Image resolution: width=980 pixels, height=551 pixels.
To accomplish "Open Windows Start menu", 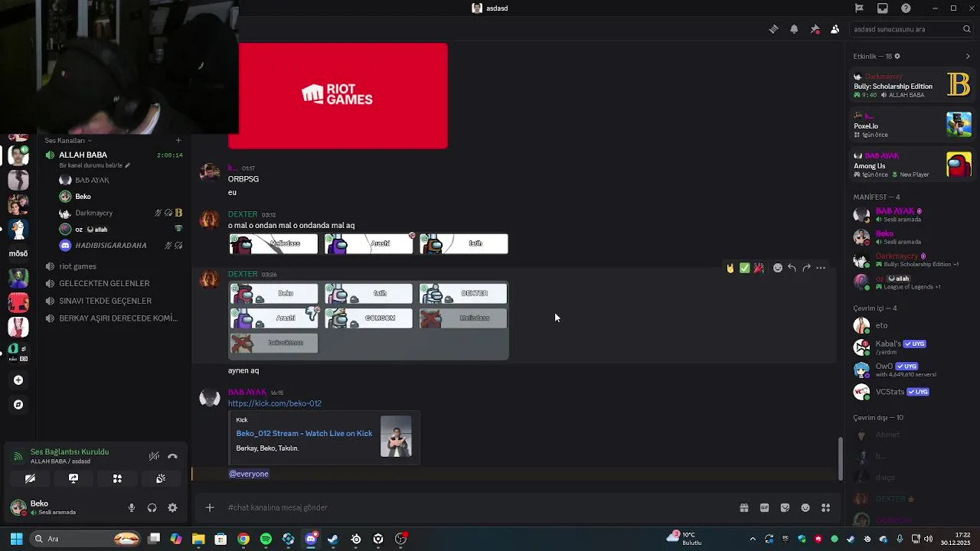I will click(x=16, y=539).
